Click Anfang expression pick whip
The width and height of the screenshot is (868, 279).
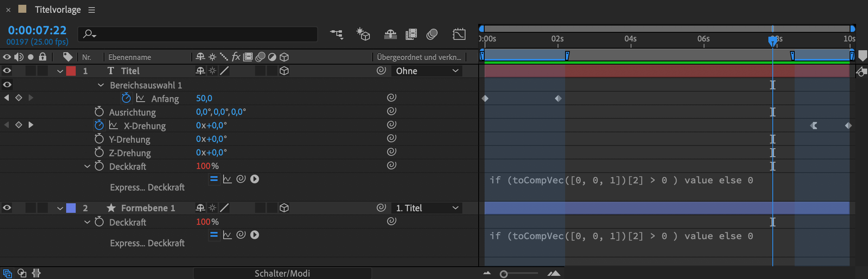(x=391, y=98)
